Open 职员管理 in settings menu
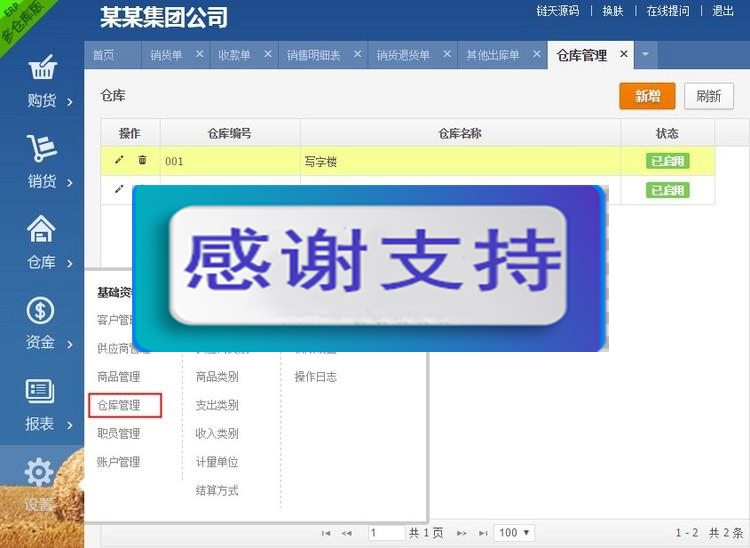This screenshot has width=750, height=548. [x=119, y=434]
